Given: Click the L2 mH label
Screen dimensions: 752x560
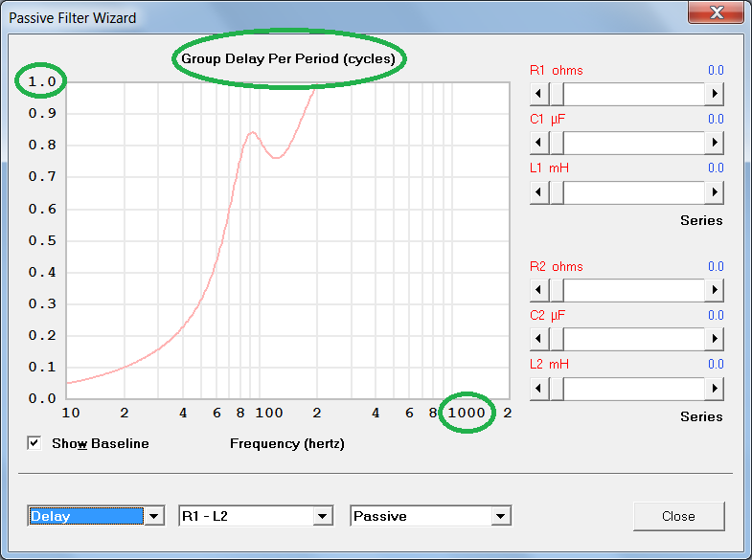Looking at the screenshot, I should (549, 364).
